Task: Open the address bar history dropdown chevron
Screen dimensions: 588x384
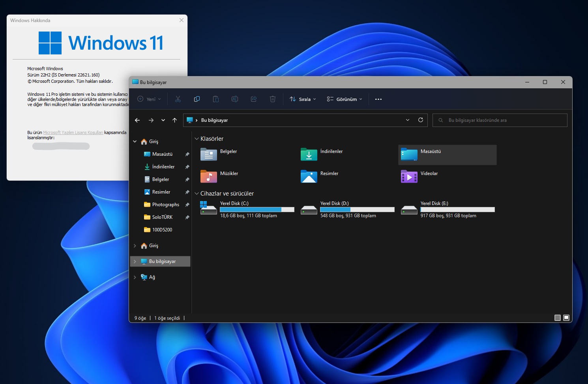Action: [x=408, y=120]
